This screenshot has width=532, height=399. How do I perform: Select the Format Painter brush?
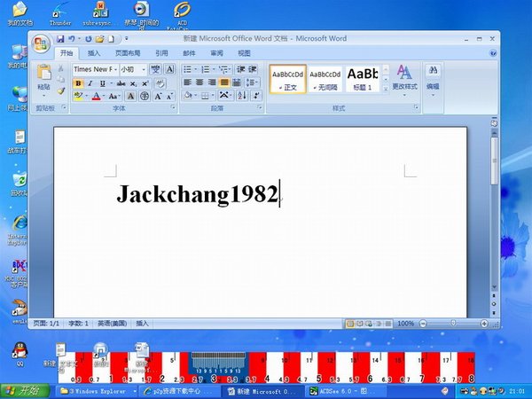(60, 90)
